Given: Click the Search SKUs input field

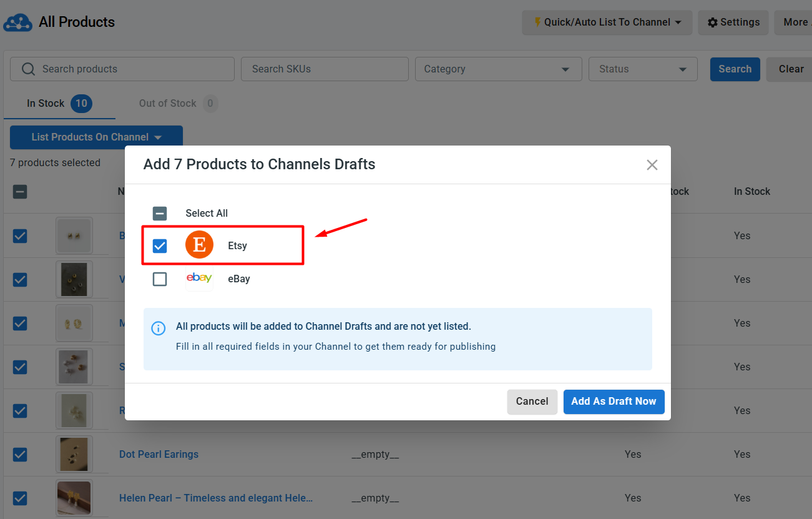Looking at the screenshot, I should (325, 69).
